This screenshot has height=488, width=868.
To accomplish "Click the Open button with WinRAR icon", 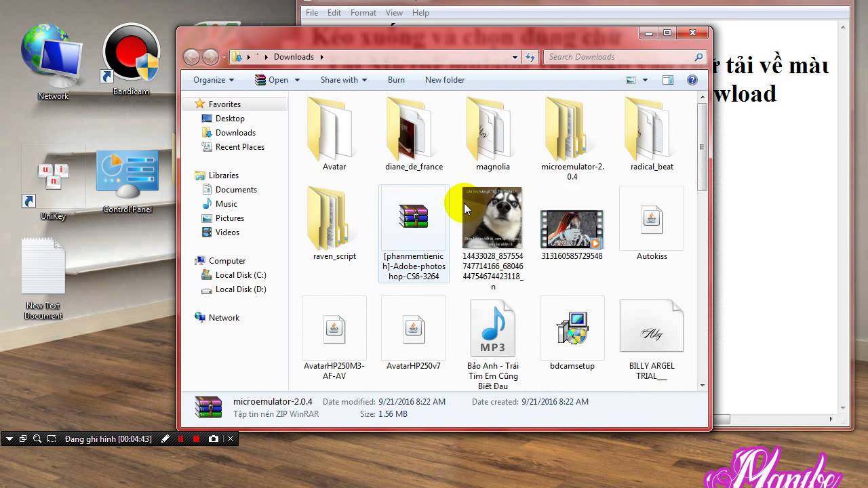I will [271, 80].
